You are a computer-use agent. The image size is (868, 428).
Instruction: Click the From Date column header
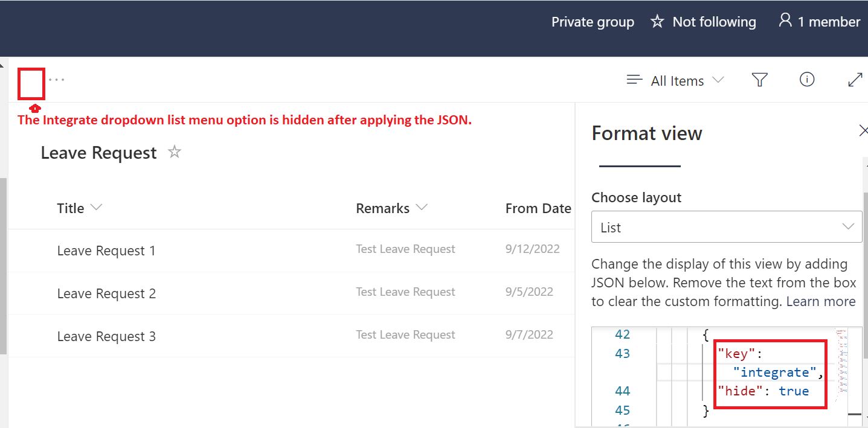[538, 208]
